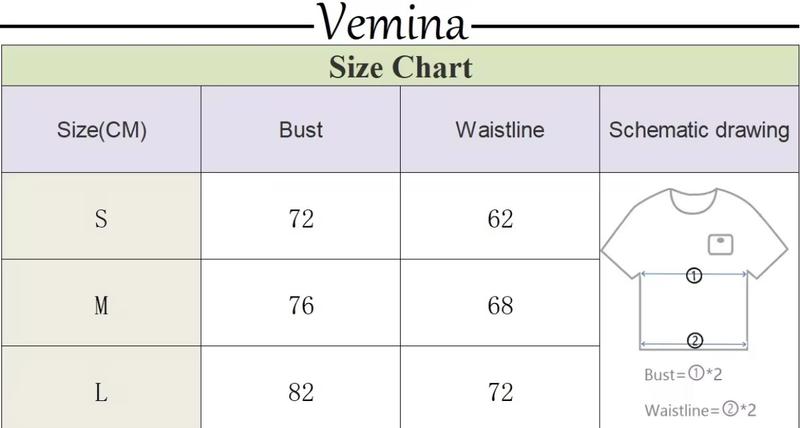Click the Waistline column header

pos(500,130)
